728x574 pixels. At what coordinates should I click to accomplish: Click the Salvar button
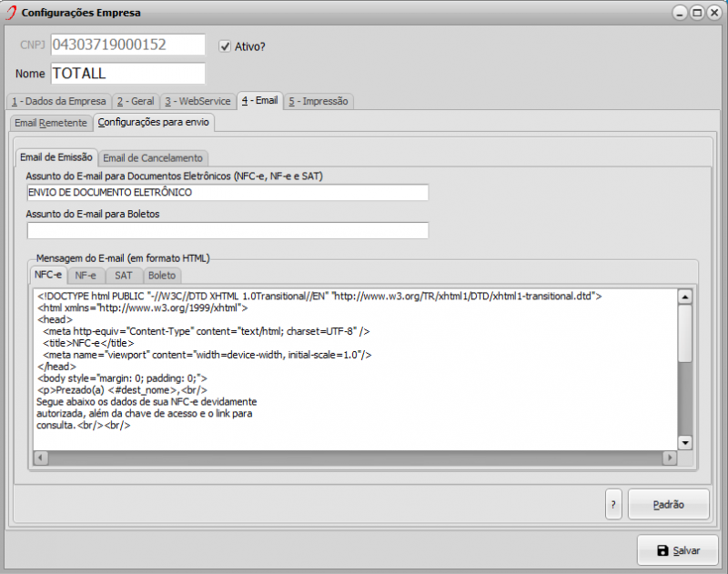coord(678,550)
